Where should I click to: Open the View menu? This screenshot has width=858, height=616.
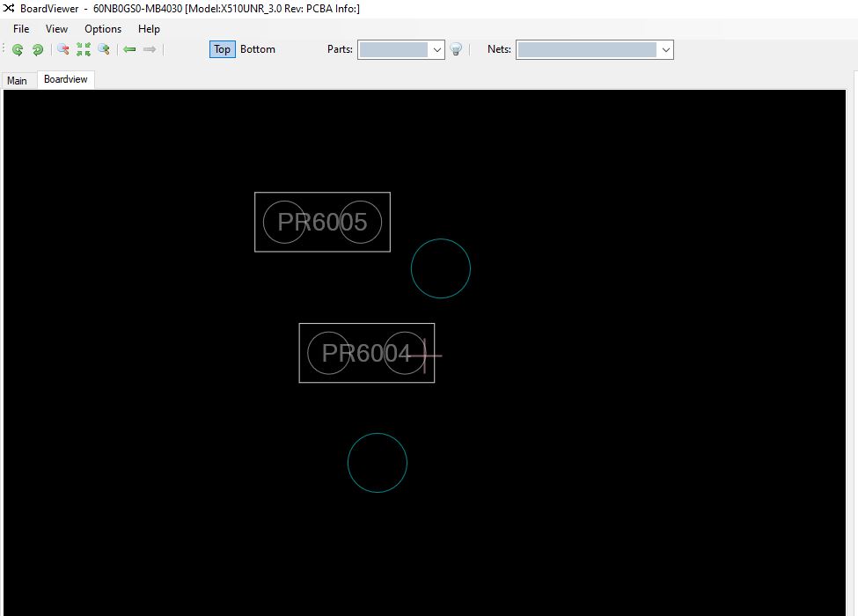(x=56, y=29)
